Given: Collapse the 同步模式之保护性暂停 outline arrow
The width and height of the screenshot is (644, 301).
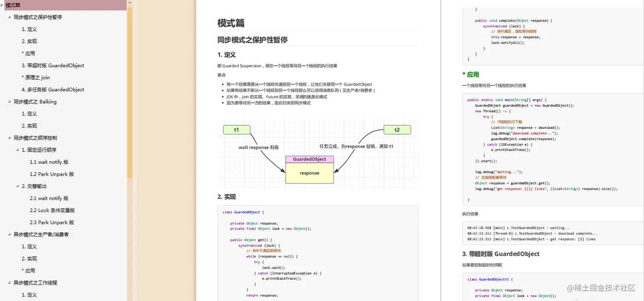Looking at the screenshot, I should [x=10, y=17].
